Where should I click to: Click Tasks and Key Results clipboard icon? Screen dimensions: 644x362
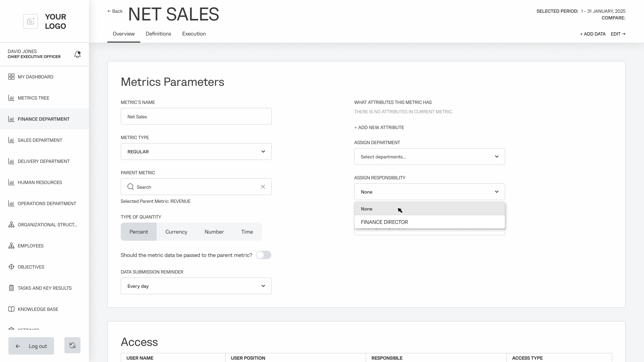pyautogui.click(x=11, y=288)
